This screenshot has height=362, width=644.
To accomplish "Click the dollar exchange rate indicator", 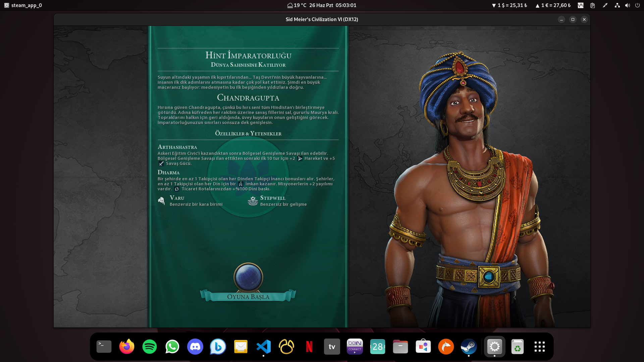I will [509, 5].
